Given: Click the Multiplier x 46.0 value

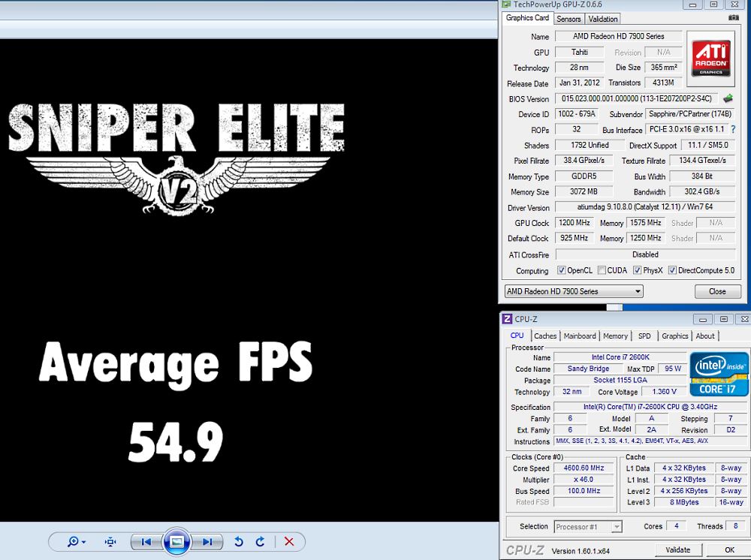Looking at the screenshot, I should 584,479.
